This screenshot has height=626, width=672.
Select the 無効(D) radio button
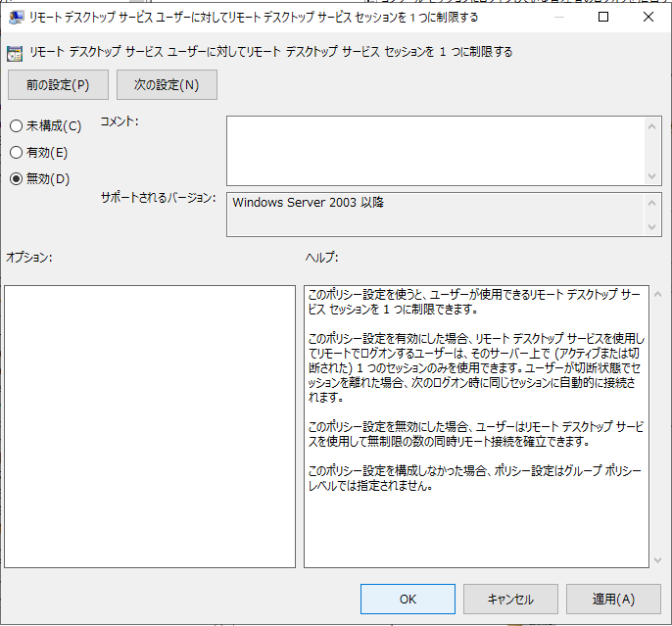(x=16, y=179)
